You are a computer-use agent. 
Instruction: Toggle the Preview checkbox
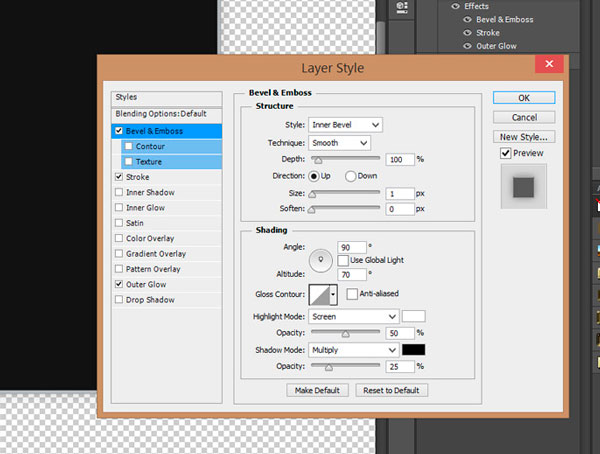coord(505,153)
